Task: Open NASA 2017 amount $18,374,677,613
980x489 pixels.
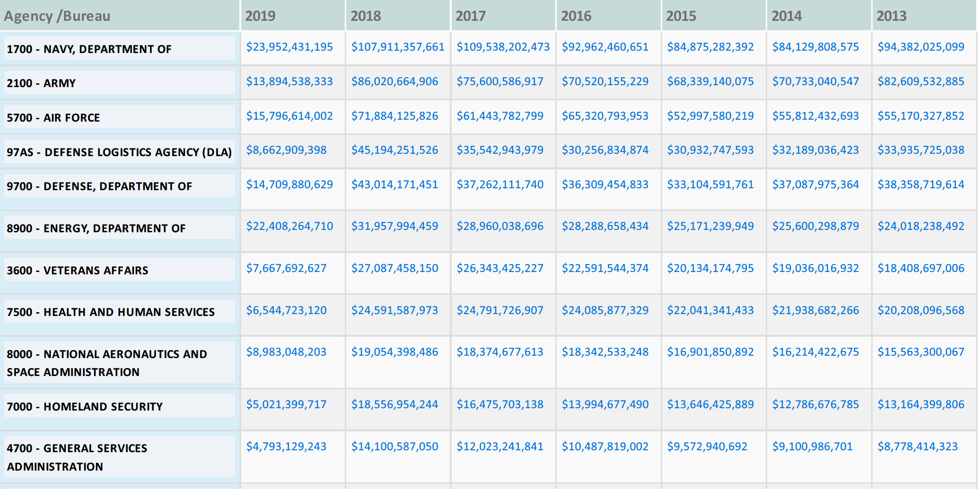Action: (500, 352)
